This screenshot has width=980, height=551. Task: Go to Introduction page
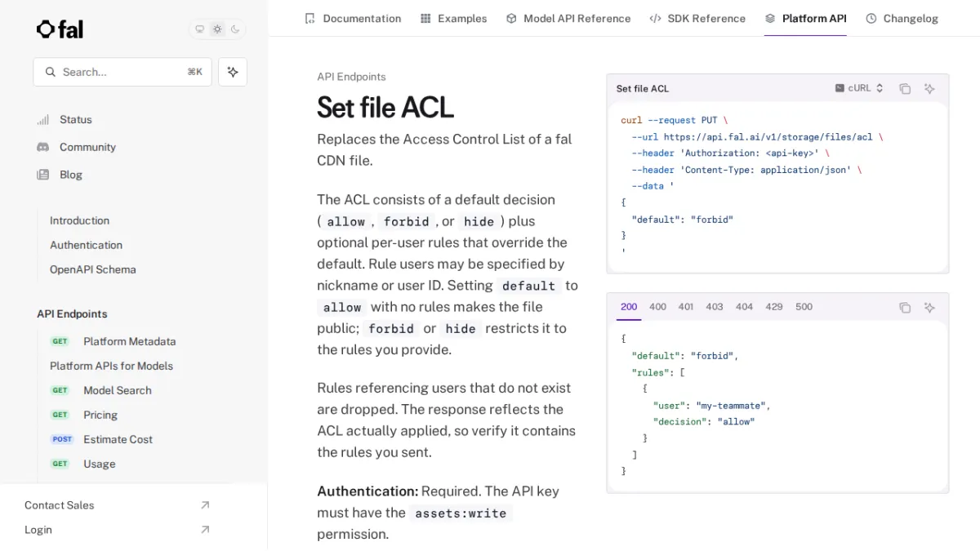(79, 220)
